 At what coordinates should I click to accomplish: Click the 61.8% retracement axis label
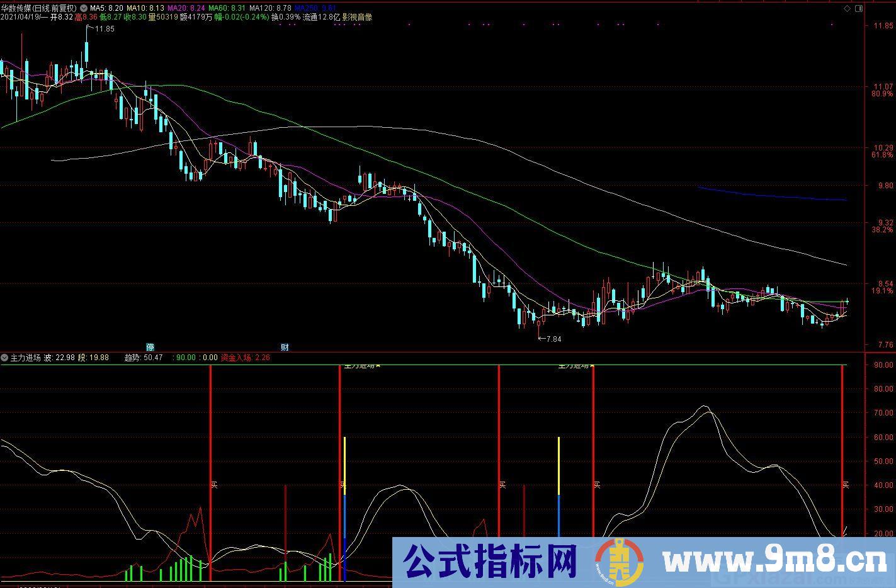882,155
